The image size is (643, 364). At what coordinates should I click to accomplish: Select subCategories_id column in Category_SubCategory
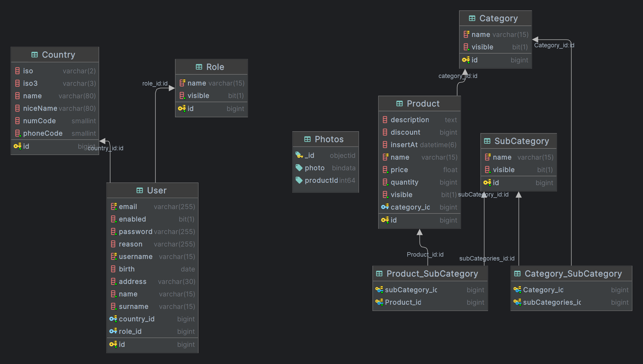pyautogui.click(x=552, y=302)
